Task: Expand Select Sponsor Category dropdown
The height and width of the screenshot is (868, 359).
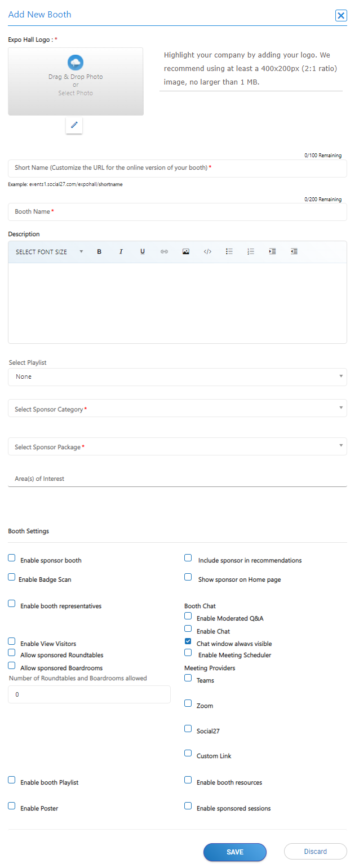Action: 177,409
